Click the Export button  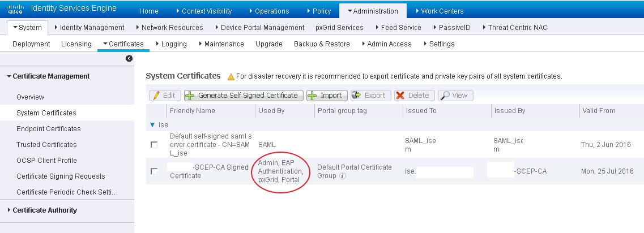(x=370, y=96)
